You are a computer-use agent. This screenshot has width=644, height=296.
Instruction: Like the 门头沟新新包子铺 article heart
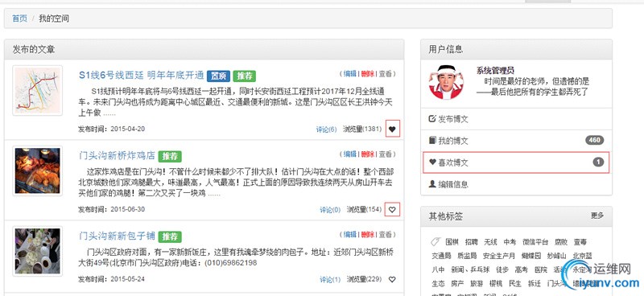(392, 280)
